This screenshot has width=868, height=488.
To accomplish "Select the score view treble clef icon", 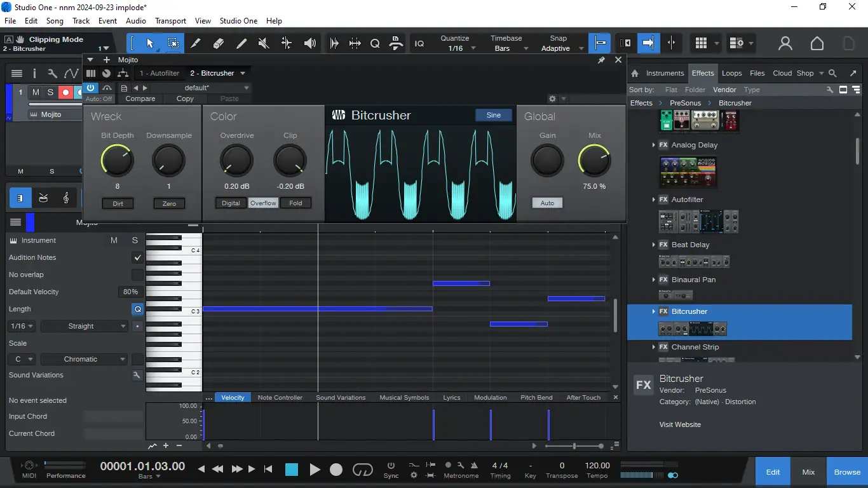I will click(x=66, y=198).
